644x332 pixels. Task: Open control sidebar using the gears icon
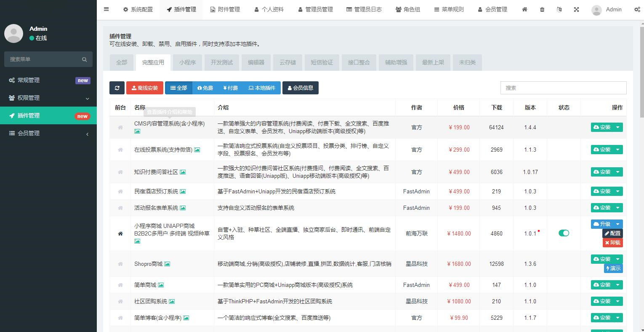637,9
